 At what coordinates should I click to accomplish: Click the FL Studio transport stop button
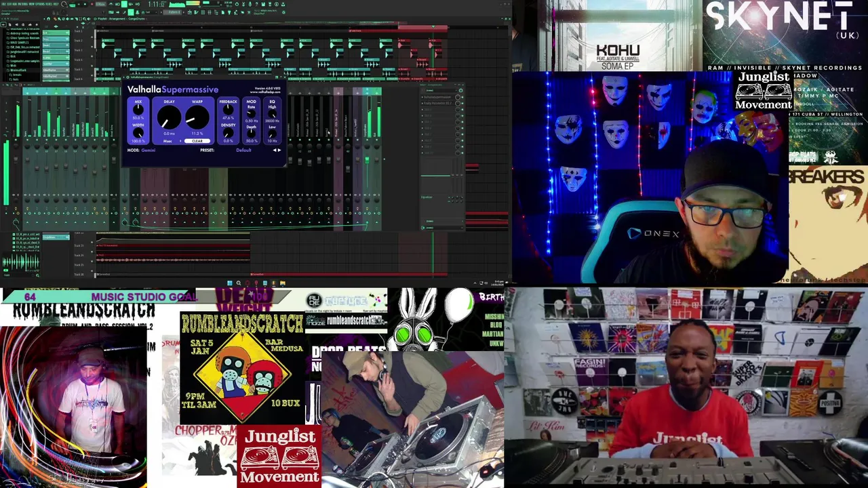coord(85,4)
